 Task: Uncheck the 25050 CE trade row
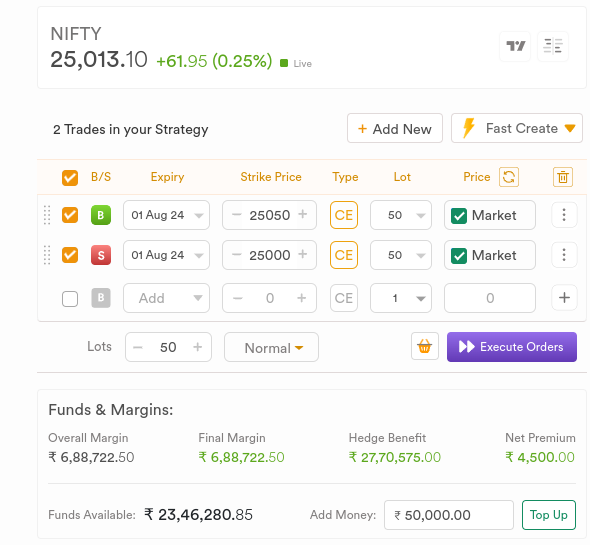pos(70,215)
